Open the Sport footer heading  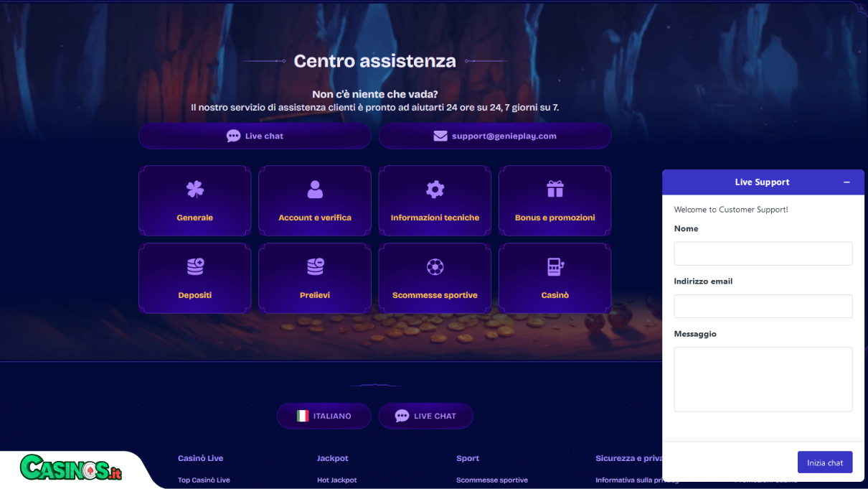click(x=468, y=458)
